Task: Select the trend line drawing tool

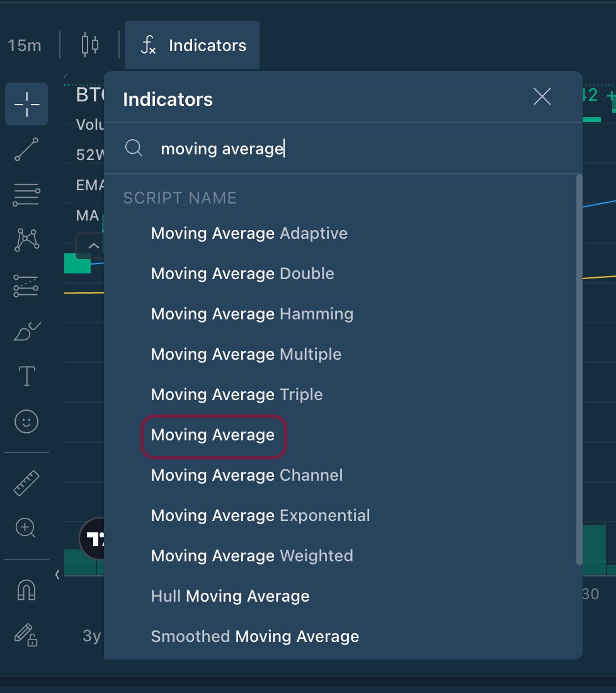Action: [x=26, y=150]
